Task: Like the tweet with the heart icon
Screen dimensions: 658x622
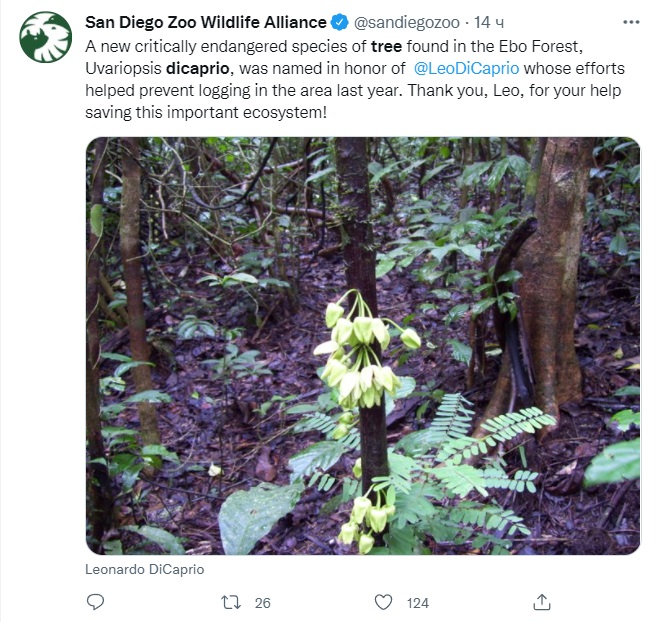Action: [x=383, y=601]
